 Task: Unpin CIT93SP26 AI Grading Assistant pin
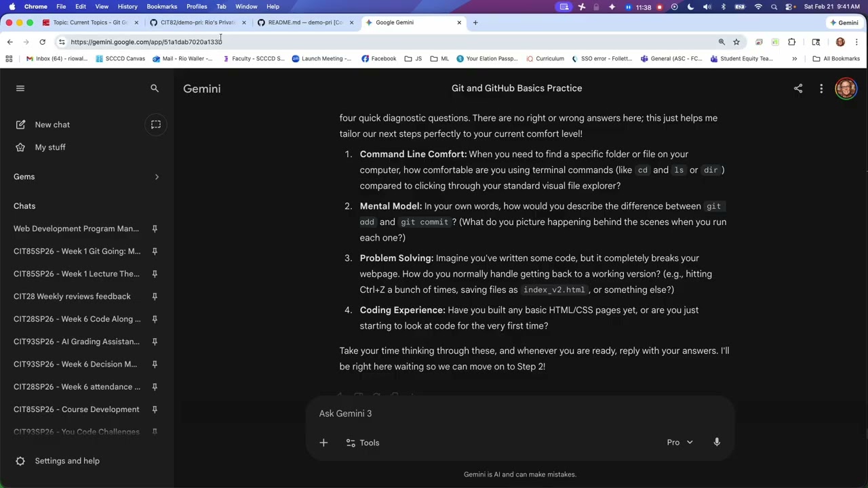pyautogui.click(x=155, y=342)
